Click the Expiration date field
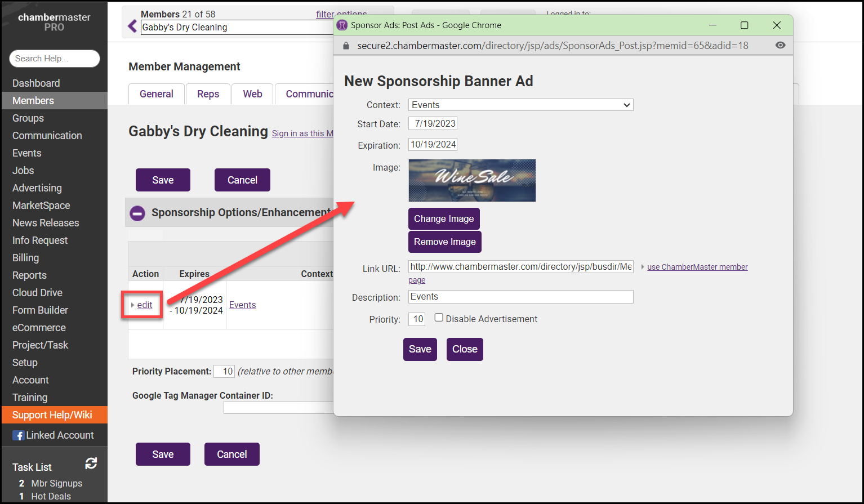Viewport: 864px width, 504px height. pyautogui.click(x=433, y=145)
